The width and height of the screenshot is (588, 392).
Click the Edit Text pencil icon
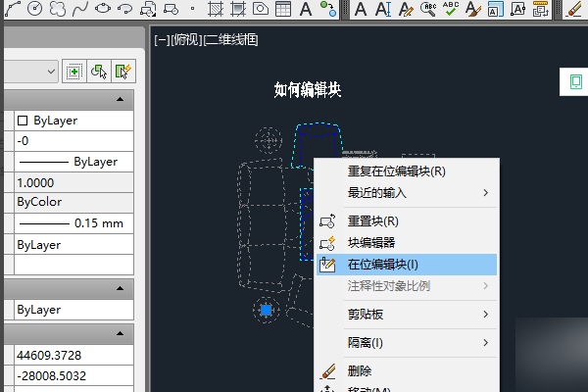(x=406, y=9)
